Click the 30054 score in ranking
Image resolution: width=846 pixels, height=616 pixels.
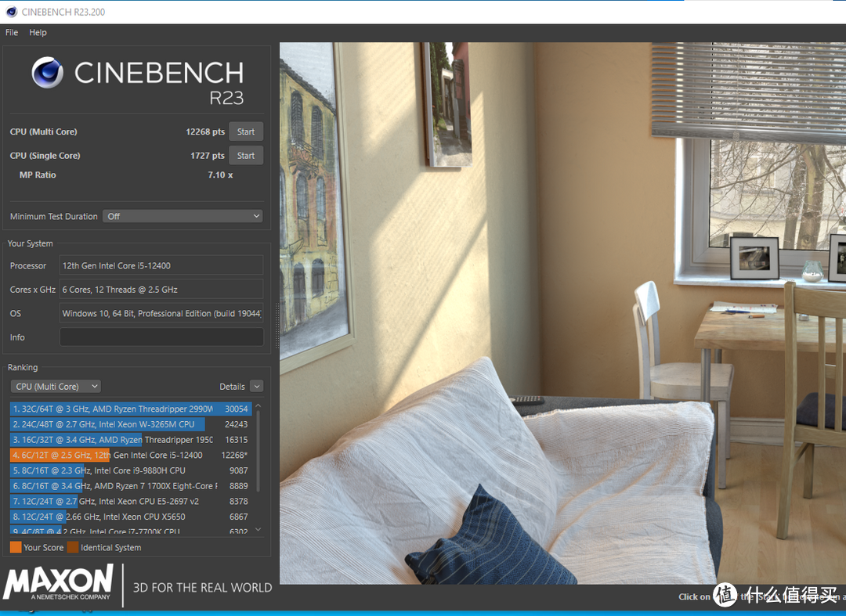(237, 409)
